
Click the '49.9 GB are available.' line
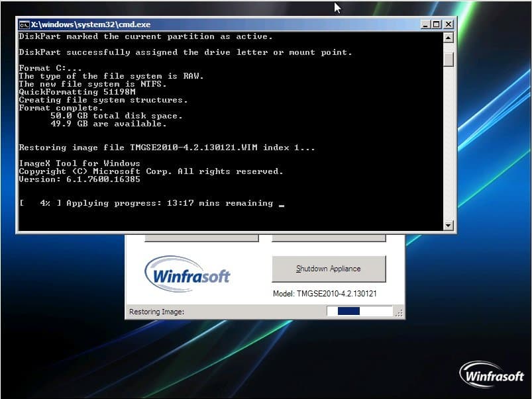click(x=109, y=124)
